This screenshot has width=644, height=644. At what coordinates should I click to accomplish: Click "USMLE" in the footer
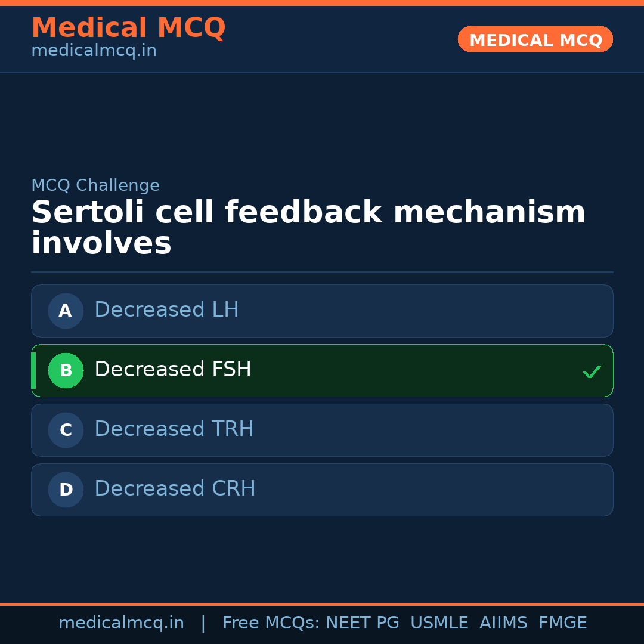tap(439, 623)
